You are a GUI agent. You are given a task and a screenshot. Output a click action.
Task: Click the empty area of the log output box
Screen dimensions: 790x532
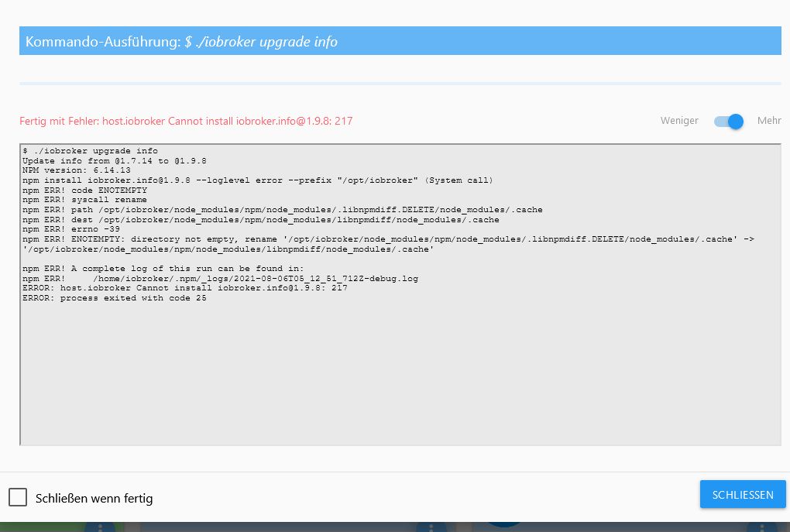coord(400,372)
